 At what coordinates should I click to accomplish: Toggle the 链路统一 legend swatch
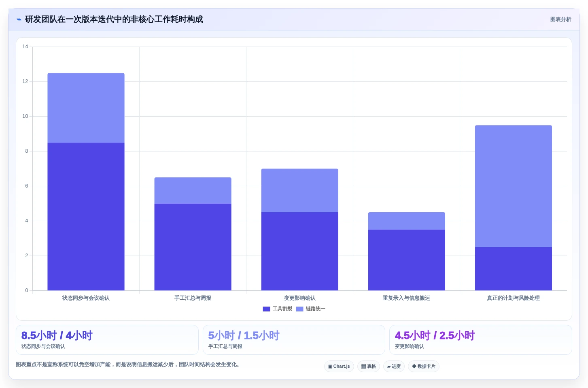click(299, 309)
